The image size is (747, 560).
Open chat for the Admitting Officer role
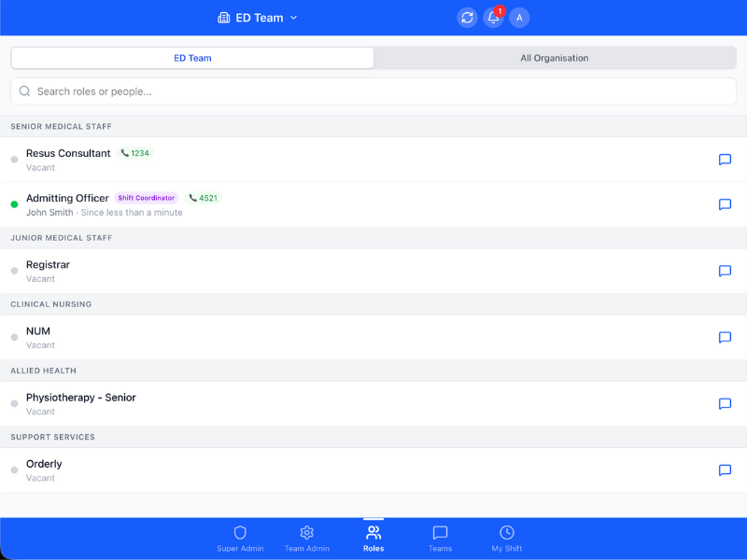click(725, 205)
